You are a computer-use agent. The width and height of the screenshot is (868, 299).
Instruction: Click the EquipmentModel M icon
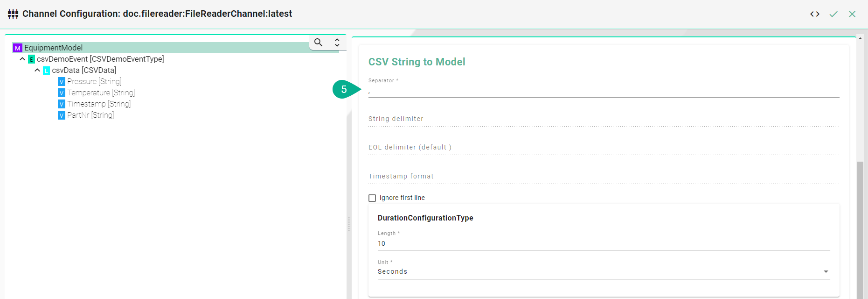tap(18, 48)
